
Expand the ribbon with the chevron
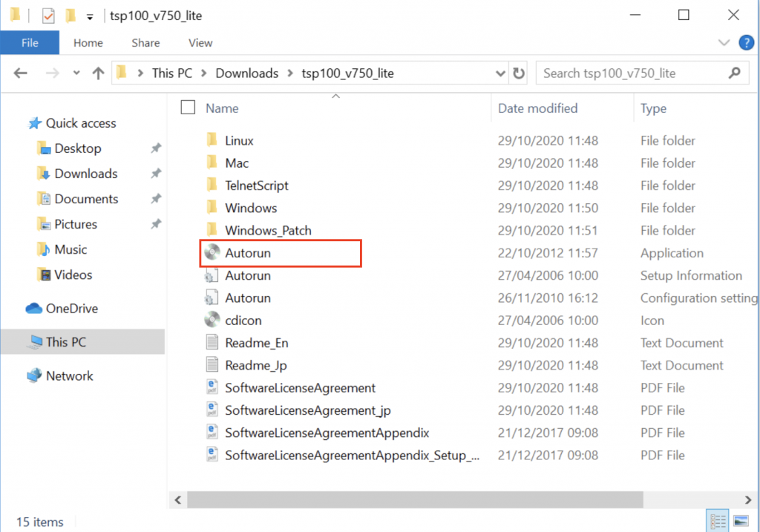click(x=724, y=42)
